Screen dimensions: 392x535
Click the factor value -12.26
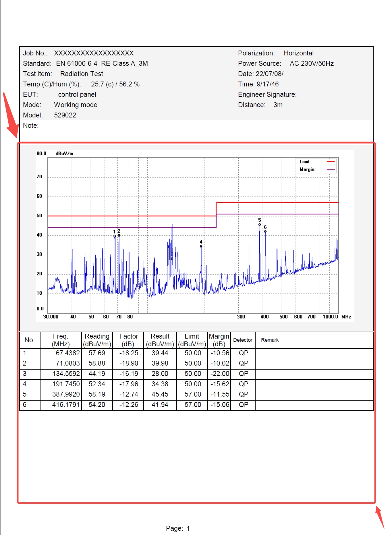[x=129, y=405]
